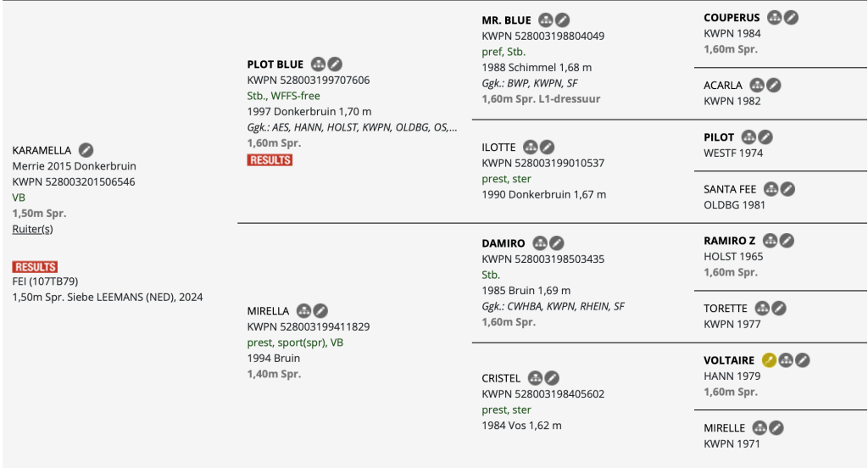Viewport: 868px width, 468px height.
Task: Open the pedigree icon for Mirella
Action: coord(304,311)
